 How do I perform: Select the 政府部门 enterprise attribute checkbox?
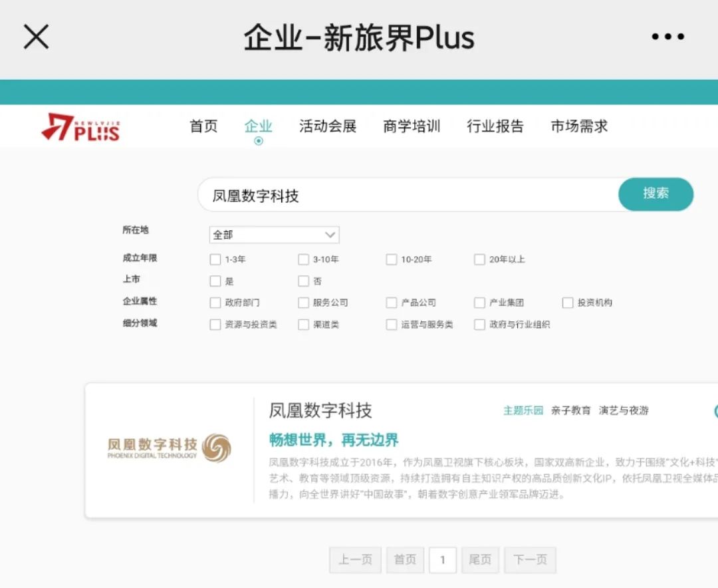[215, 303]
